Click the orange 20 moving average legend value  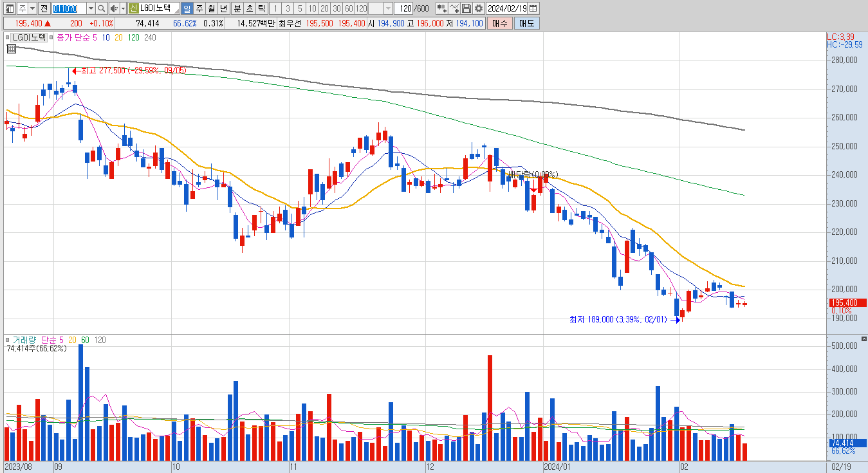click(x=118, y=37)
